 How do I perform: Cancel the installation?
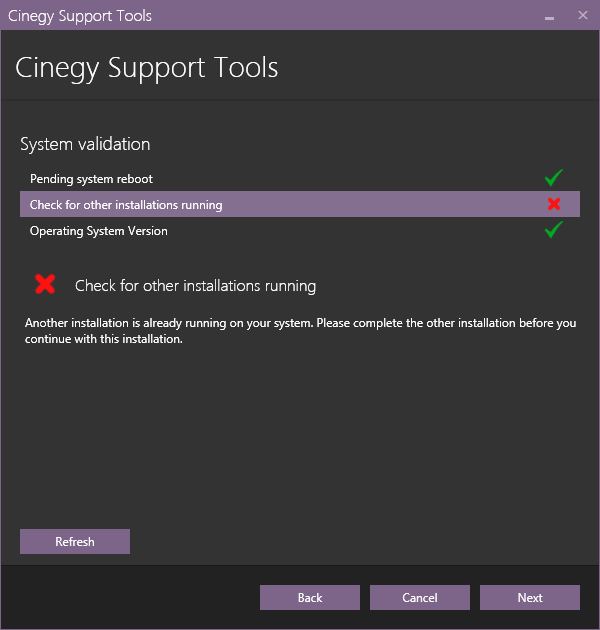click(420, 597)
